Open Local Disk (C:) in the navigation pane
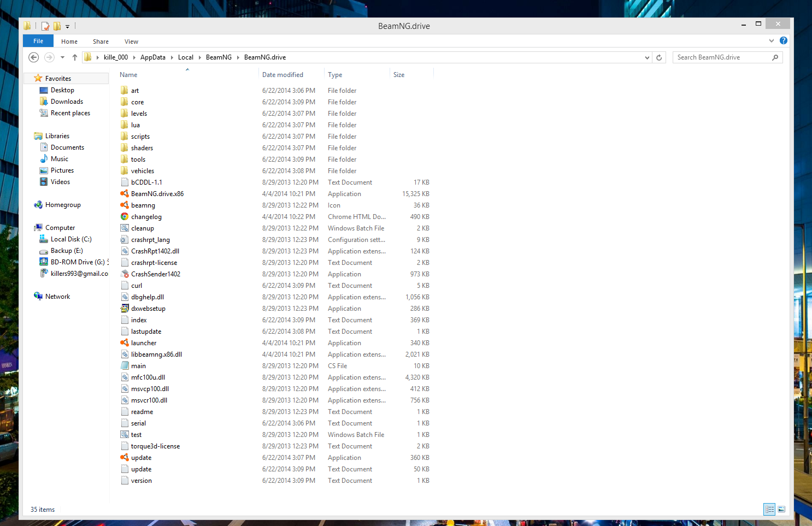812x526 pixels. click(71, 239)
